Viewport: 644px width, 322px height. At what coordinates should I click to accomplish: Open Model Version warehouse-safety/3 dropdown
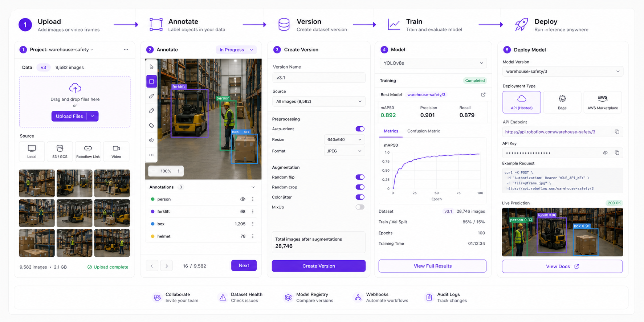click(x=563, y=72)
